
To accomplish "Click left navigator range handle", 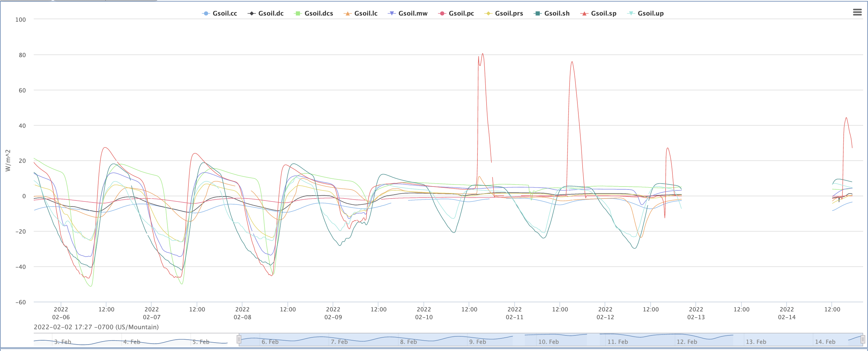I will [x=239, y=339].
